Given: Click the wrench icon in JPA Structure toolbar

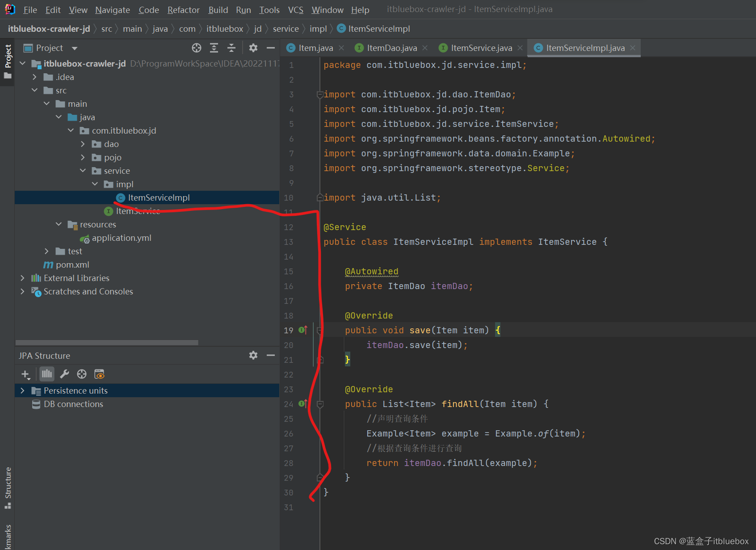Looking at the screenshot, I should (x=64, y=374).
